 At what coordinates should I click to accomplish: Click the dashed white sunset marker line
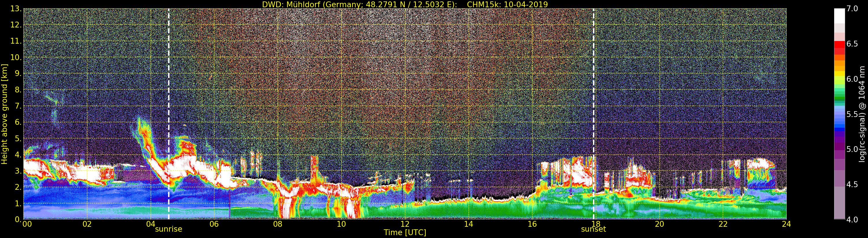pyautogui.click(x=594, y=114)
